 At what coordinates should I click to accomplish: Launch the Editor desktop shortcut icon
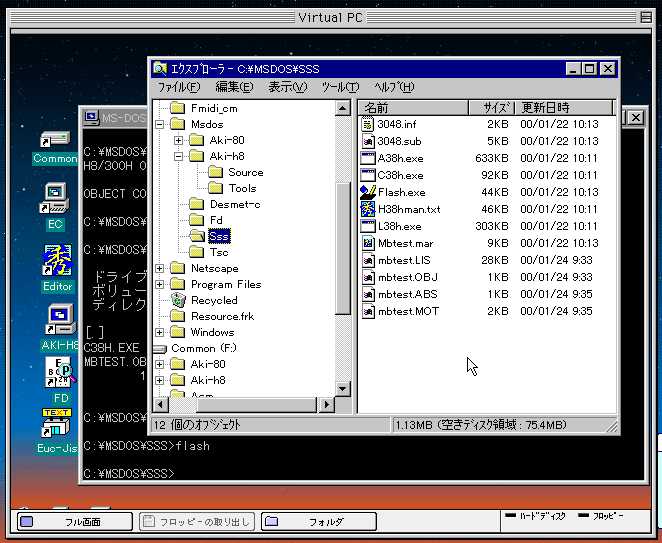coord(57,260)
